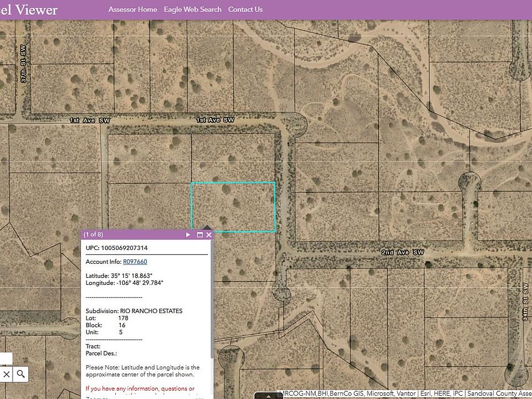Click the (1 of 8) popup counter

pos(93,234)
